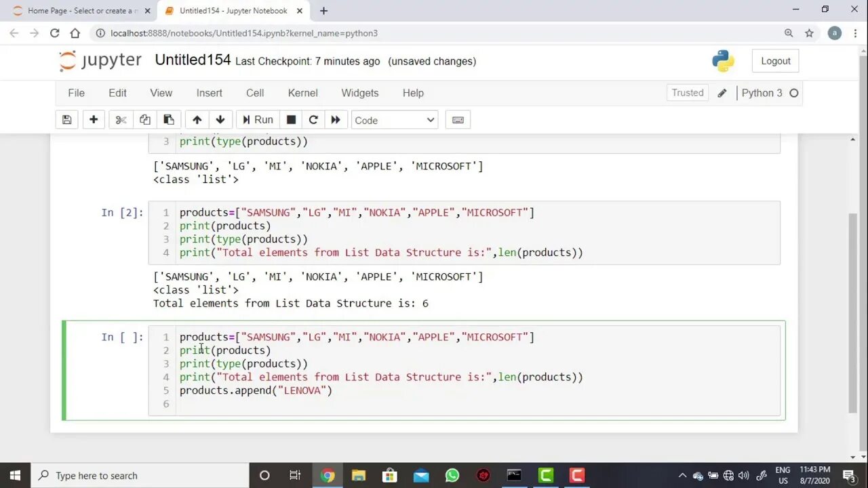Go back in browser history
Image resolution: width=868 pixels, height=488 pixels.
pos(14,33)
